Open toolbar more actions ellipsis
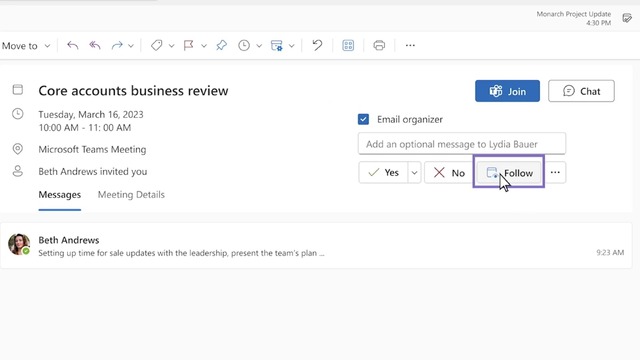 click(x=410, y=45)
